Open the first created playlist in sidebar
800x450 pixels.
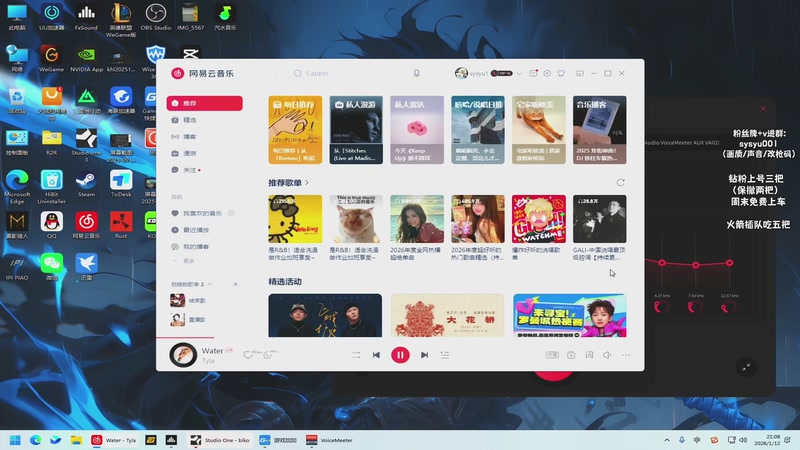pyautogui.click(x=205, y=301)
